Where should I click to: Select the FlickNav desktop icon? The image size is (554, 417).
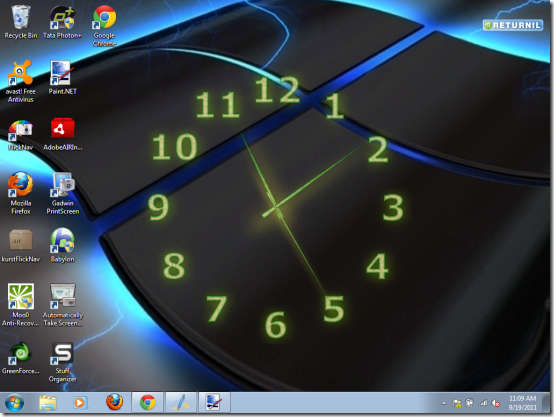[x=20, y=135]
